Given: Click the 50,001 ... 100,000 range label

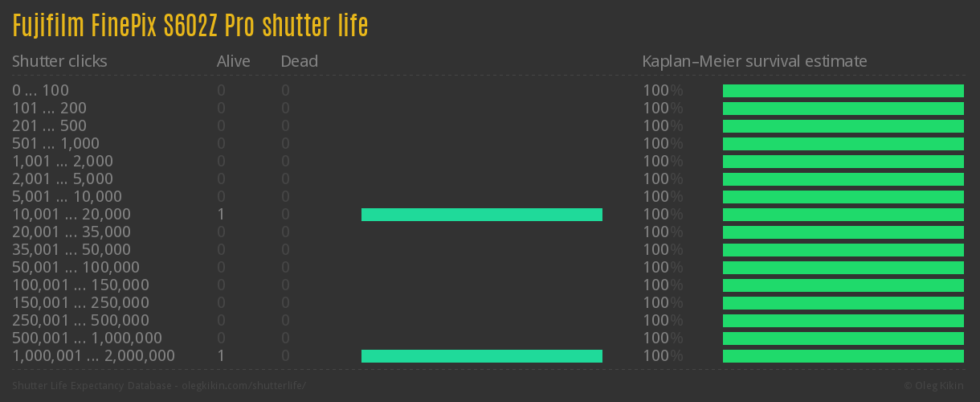Looking at the screenshot, I should (76, 268).
